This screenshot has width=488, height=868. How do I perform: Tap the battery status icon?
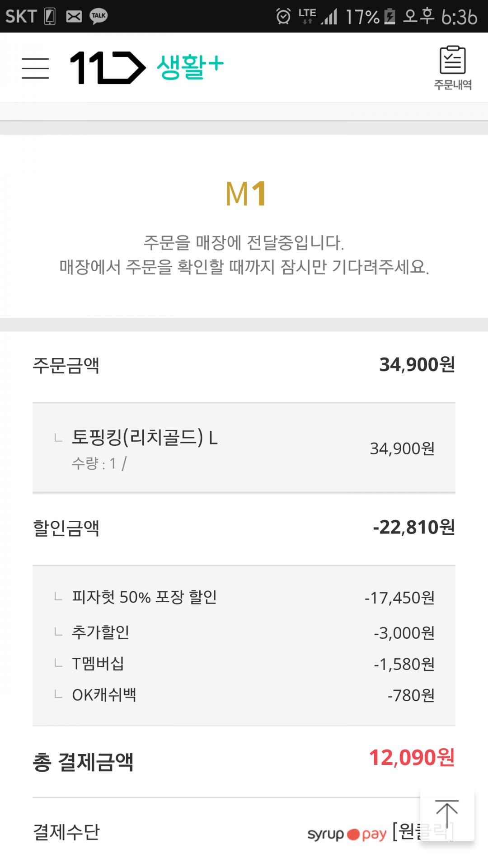(x=389, y=17)
